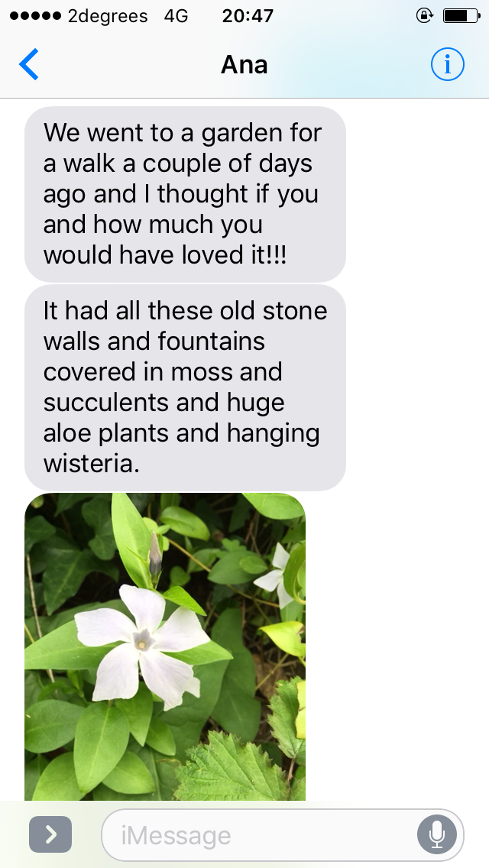Expand the apps drawer arrow button
Screen dimensions: 489x868
tap(50, 834)
